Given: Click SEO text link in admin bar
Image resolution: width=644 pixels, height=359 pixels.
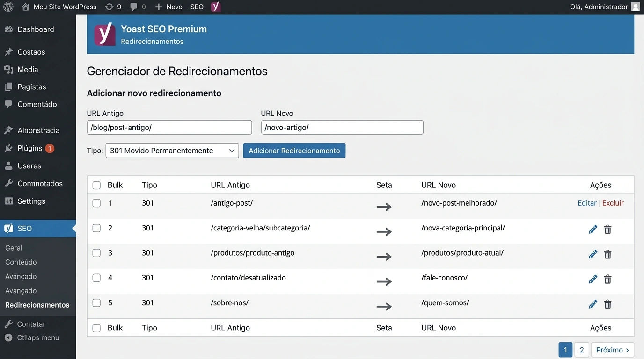Looking at the screenshot, I should coord(197,7).
